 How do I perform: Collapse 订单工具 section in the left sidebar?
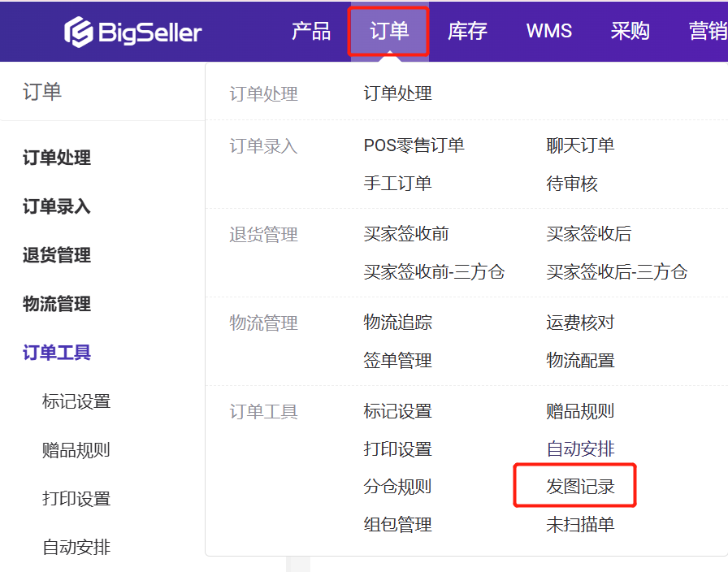point(56,353)
